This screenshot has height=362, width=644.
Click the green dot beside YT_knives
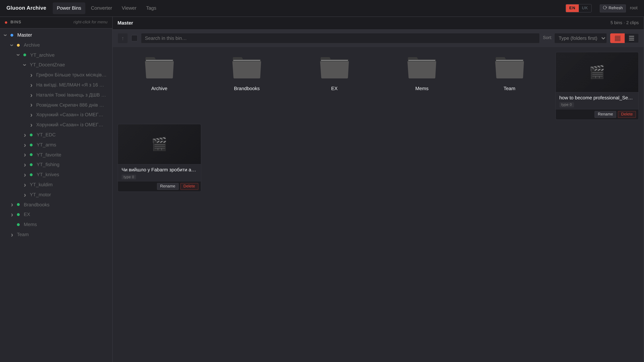click(31, 175)
